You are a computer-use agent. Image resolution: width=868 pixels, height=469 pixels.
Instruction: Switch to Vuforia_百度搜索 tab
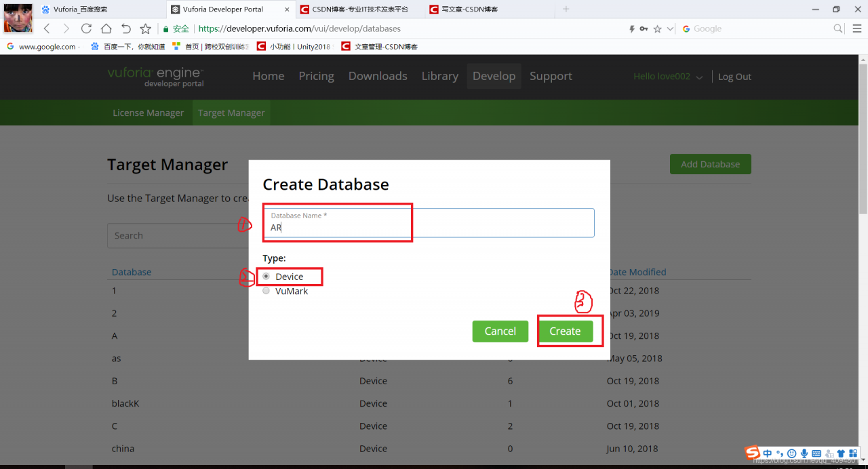(x=102, y=9)
